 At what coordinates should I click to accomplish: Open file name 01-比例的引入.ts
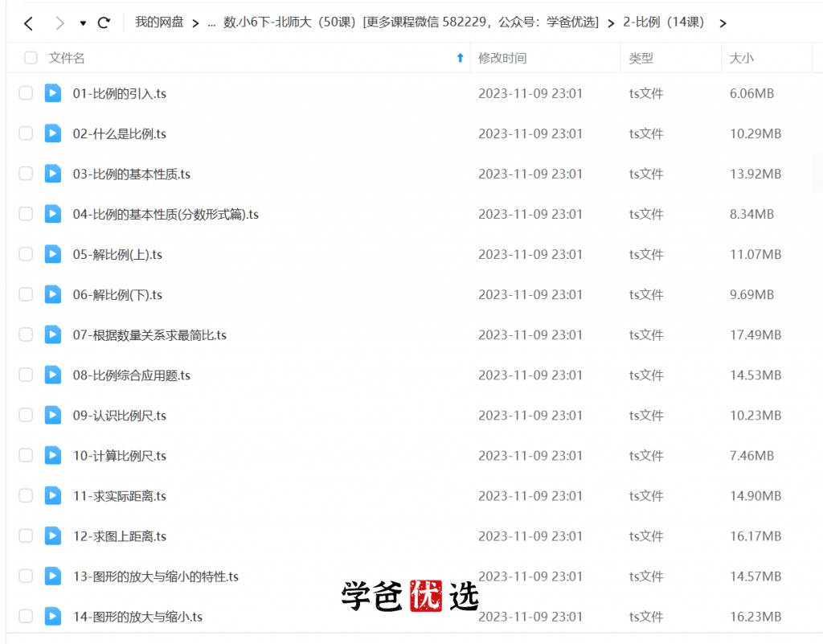click(120, 93)
